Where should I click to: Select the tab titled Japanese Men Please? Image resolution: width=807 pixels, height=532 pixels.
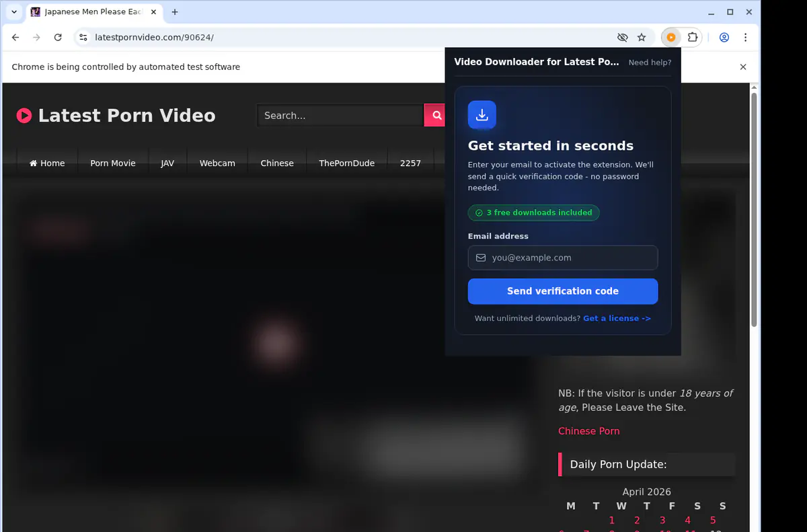93,12
